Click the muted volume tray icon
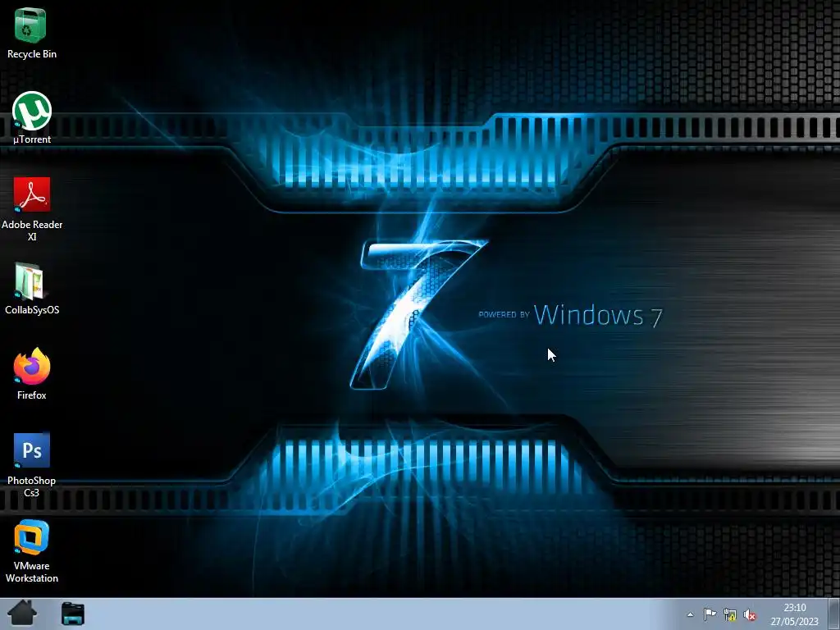This screenshot has width=840, height=630. [750, 614]
